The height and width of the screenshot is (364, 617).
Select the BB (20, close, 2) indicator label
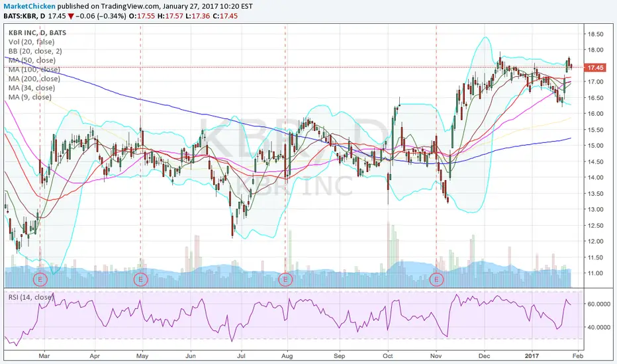tap(35, 51)
